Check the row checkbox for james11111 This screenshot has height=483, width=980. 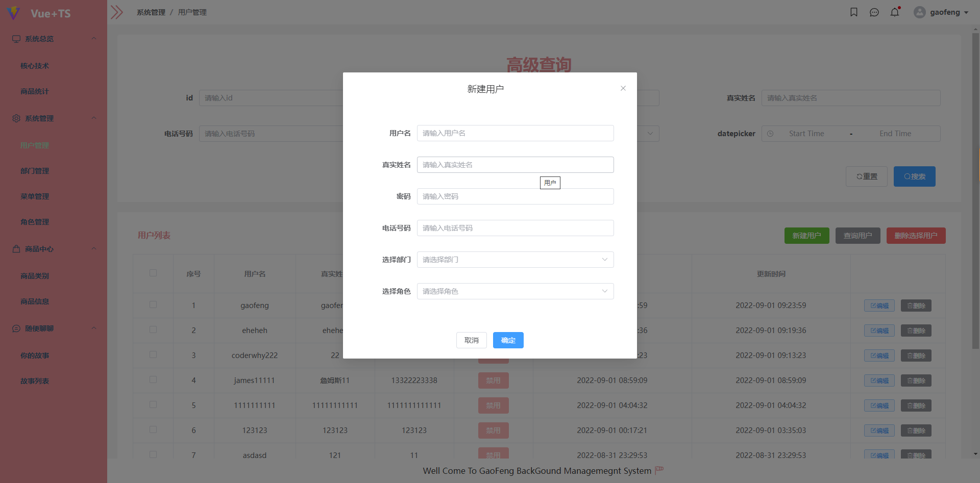[153, 380]
